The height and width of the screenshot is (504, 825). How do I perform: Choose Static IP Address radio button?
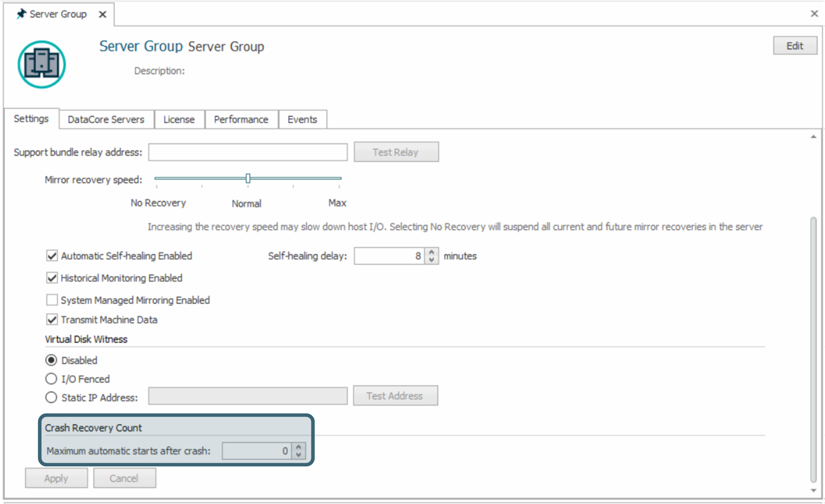(51, 398)
